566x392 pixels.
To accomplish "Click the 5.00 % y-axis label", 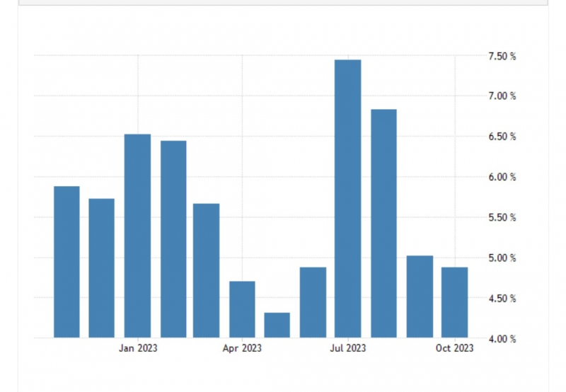I will pos(503,258).
